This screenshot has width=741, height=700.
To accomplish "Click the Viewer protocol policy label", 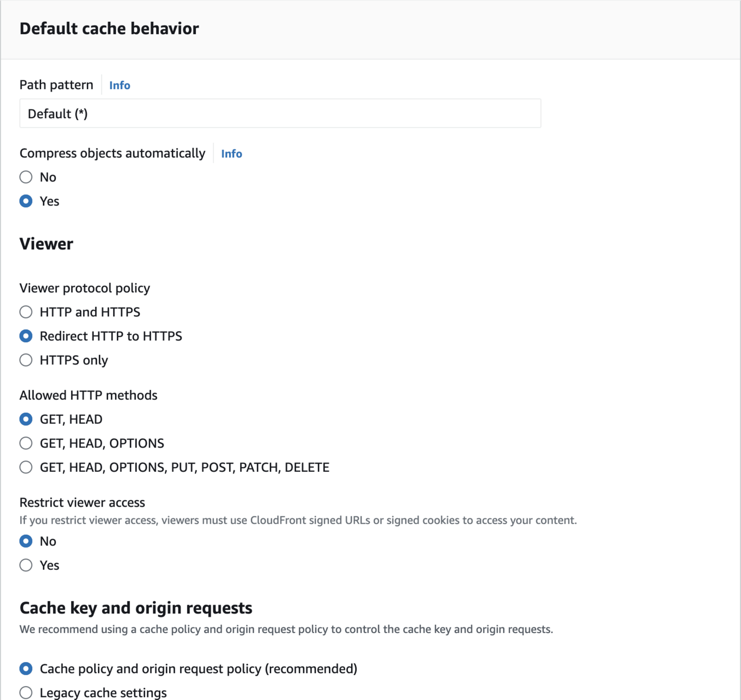I will pos(85,288).
